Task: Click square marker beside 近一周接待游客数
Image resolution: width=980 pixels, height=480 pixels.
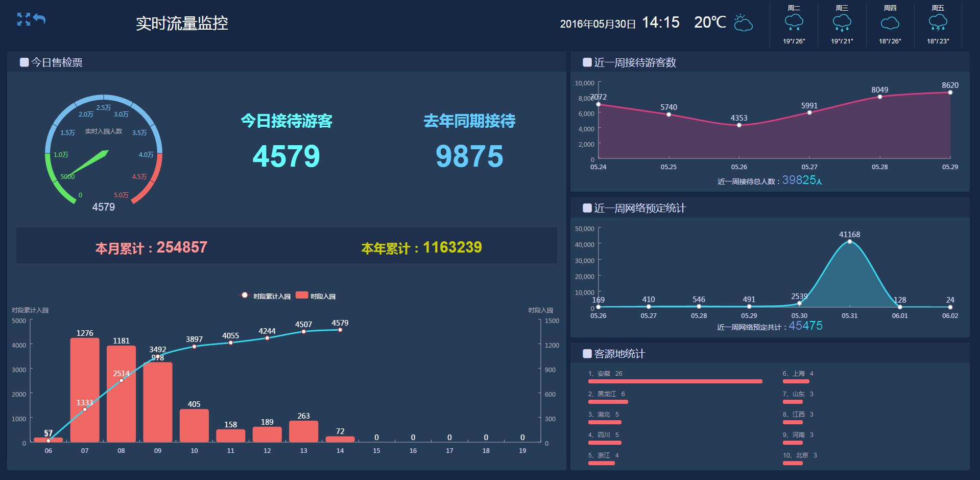Action: (587, 62)
